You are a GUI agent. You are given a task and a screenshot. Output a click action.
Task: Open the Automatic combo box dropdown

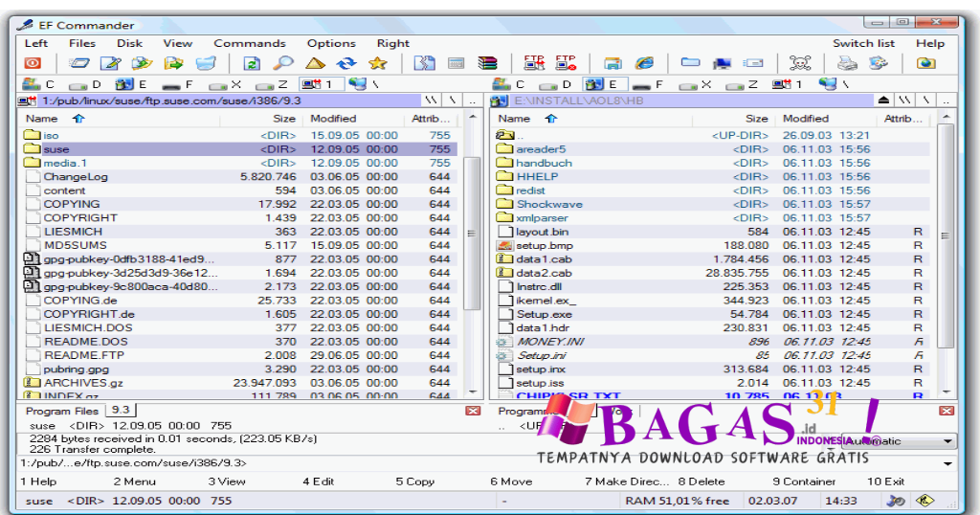pyautogui.click(x=947, y=440)
